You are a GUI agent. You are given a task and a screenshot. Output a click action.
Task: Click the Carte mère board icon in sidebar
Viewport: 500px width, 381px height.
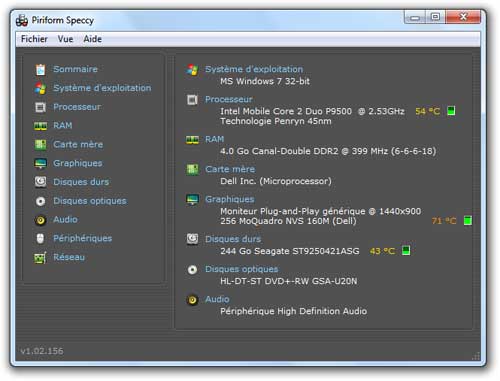click(41, 145)
